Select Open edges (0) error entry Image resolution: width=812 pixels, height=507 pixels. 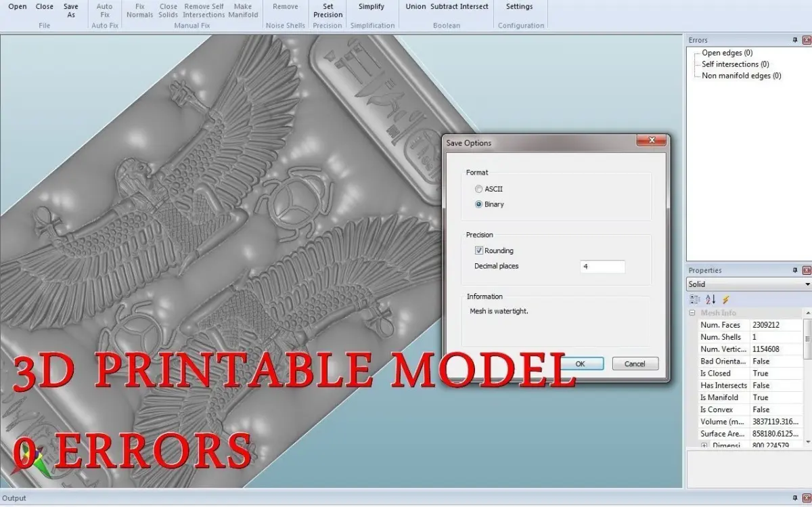coord(727,53)
